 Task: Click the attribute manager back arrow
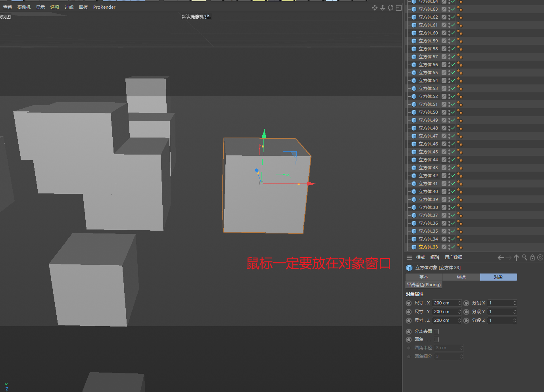coord(501,258)
